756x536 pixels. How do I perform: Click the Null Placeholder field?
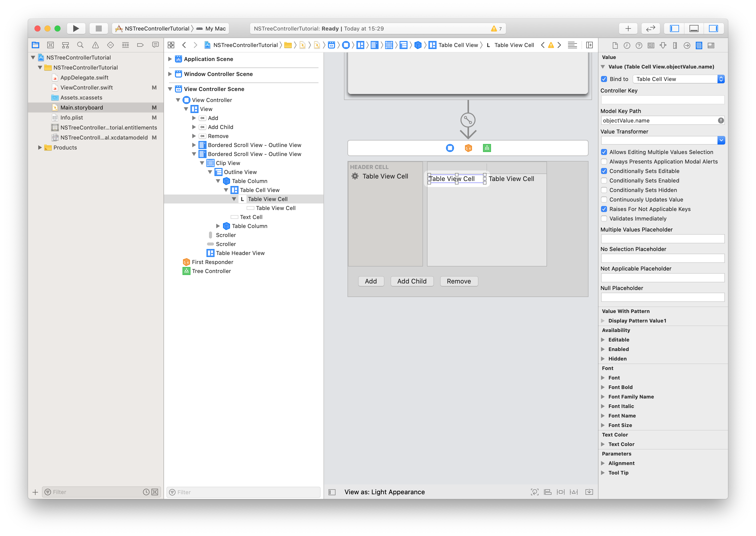(x=662, y=297)
